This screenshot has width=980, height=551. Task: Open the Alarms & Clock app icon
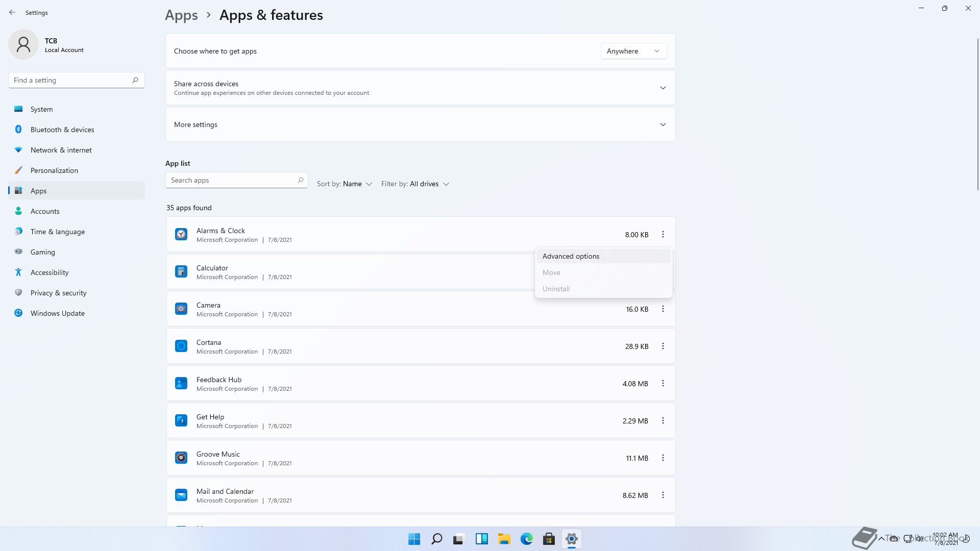181,234
